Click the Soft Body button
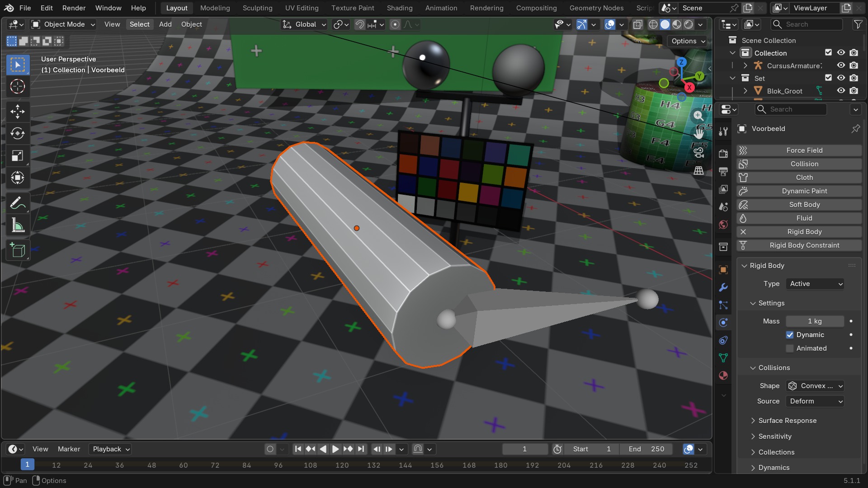Viewport: 868px width, 488px height. (799, 205)
